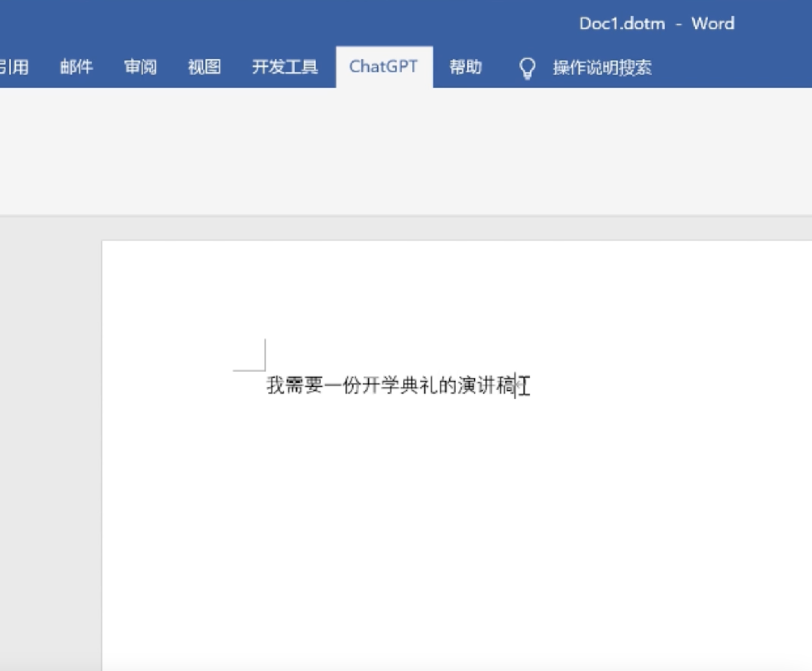Click the Word app name in the title bar
Viewport: 812px width, 671px height.
pyautogui.click(x=713, y=24)
